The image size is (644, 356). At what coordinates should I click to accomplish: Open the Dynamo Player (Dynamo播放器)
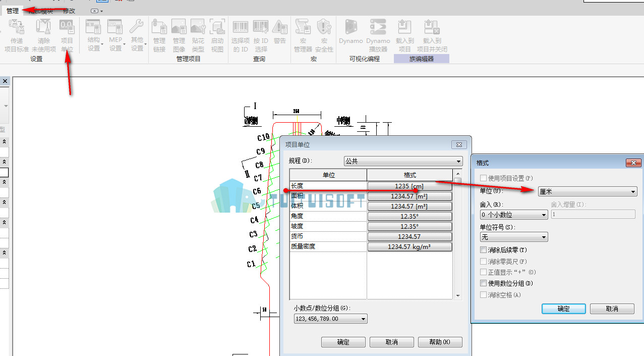[x=378, y=35]
